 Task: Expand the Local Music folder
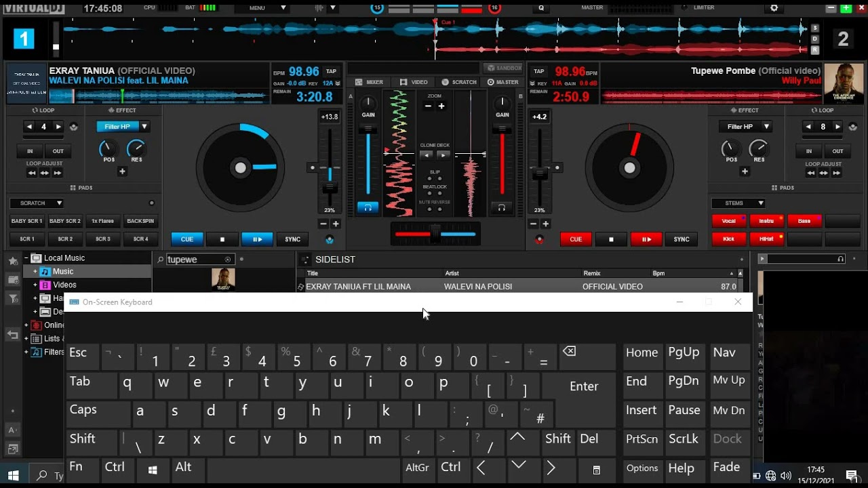click(x=28, y=258)
